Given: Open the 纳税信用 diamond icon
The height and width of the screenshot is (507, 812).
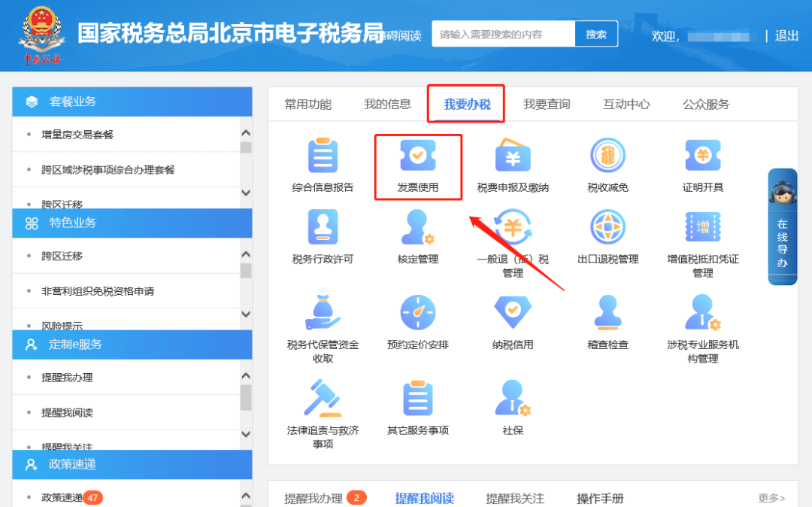Looking at the screenshot, I should click(x=513, y=312).
